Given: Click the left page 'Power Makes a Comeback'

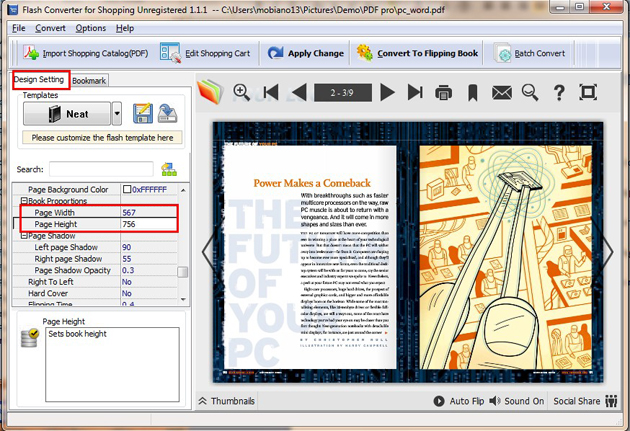Looking at the screenshot, I should [x=310, y=257].
